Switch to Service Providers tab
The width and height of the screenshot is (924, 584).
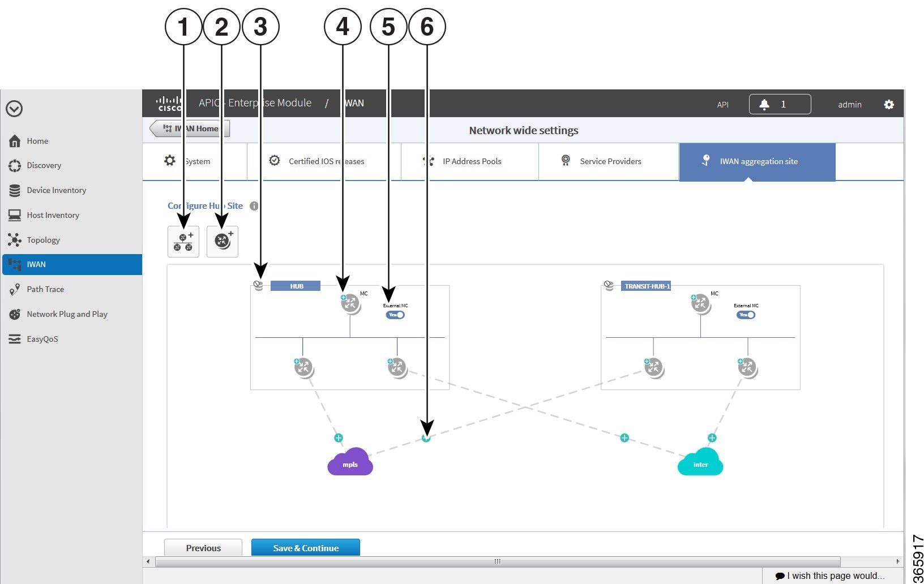point(609,161)
